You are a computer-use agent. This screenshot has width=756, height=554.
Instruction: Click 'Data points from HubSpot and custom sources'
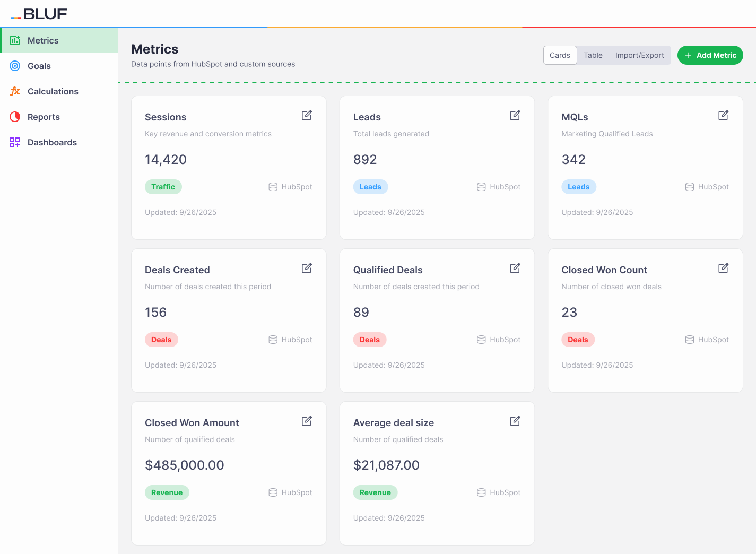213,64
